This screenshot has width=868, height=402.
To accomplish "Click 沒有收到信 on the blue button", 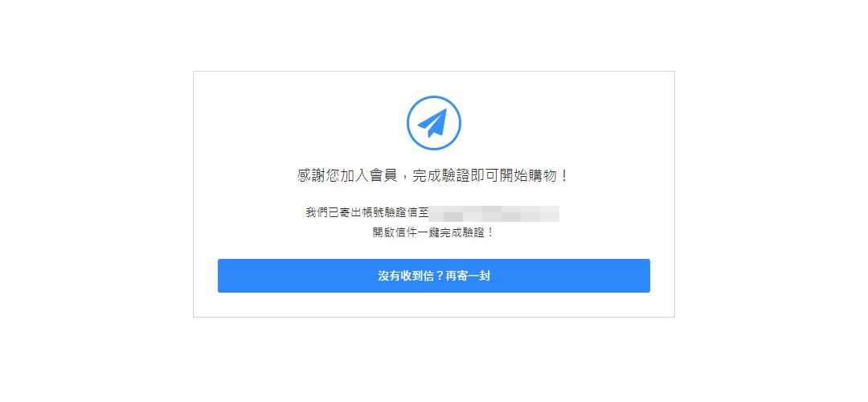I will point(406,276).
